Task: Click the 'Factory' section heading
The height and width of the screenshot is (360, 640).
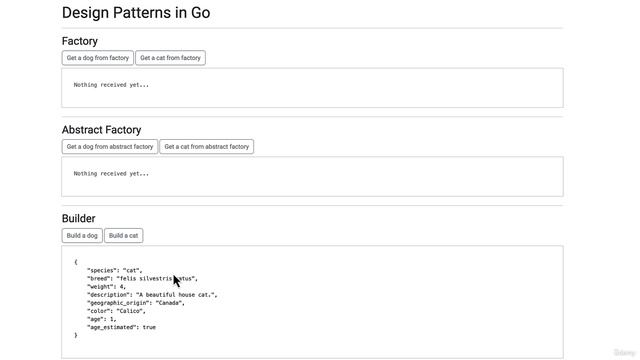Action: coord(80,41)
